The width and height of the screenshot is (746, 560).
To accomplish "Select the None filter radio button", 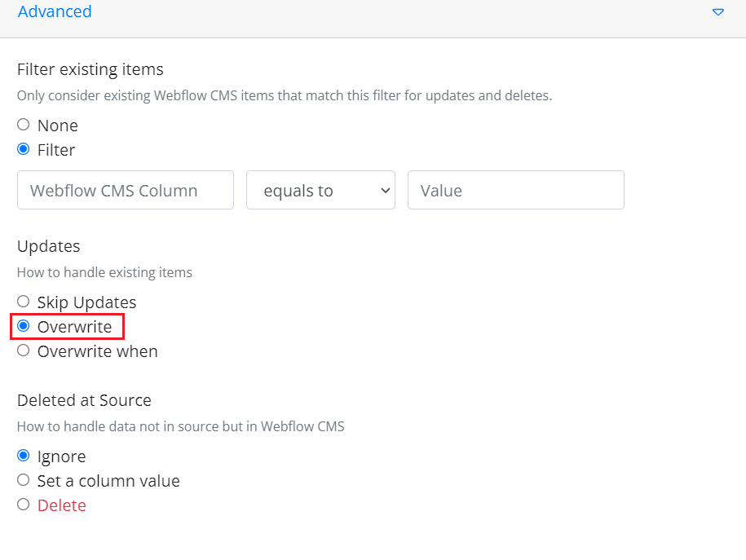I will click(x=24, y=125).
